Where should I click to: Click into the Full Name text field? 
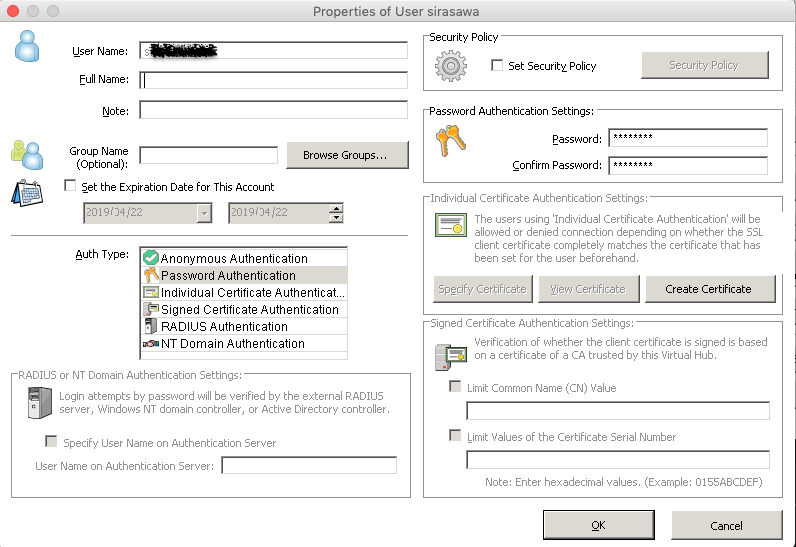pos(273,80)
